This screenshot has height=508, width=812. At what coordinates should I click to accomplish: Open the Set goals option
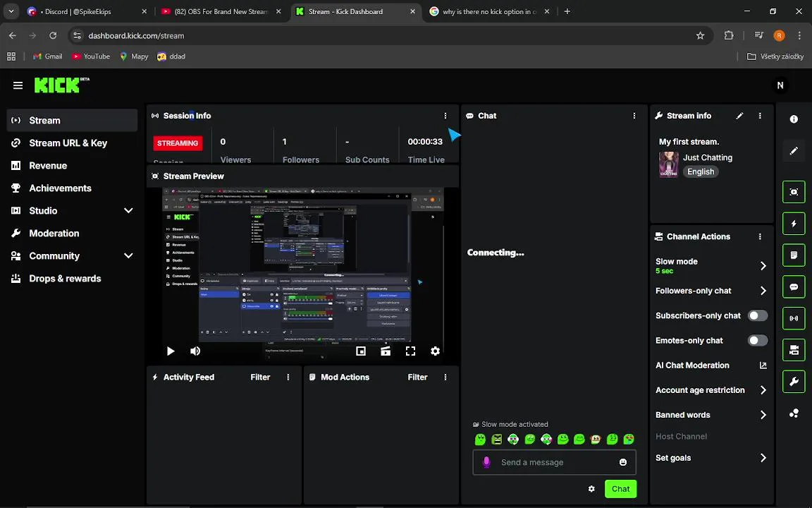click(x=711, y=458)
